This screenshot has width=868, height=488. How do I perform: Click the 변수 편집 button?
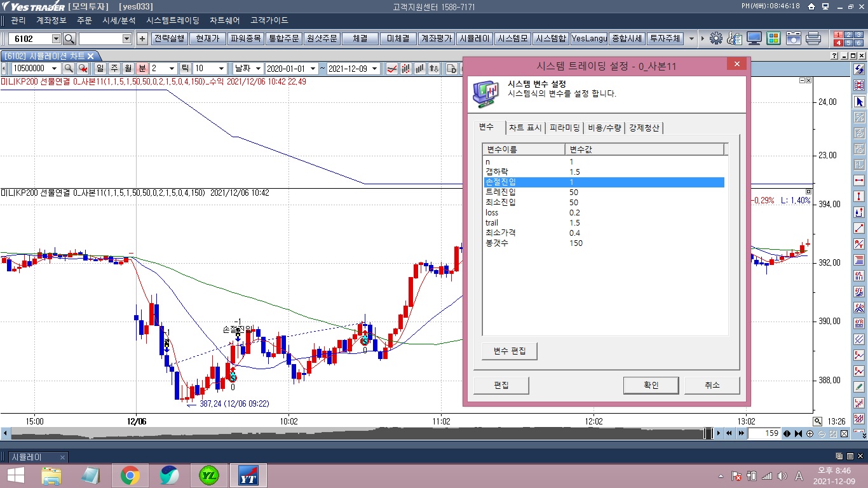click(509, 351)
